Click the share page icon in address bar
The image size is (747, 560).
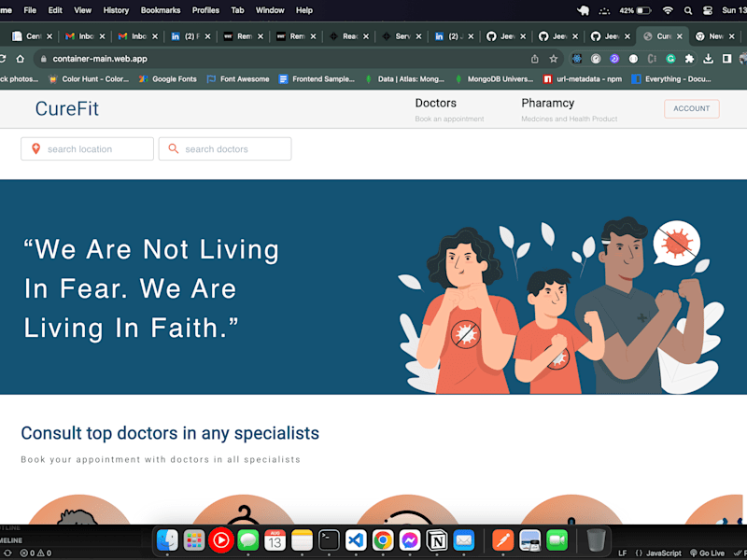pyautogui.click(x=534, y=59)
